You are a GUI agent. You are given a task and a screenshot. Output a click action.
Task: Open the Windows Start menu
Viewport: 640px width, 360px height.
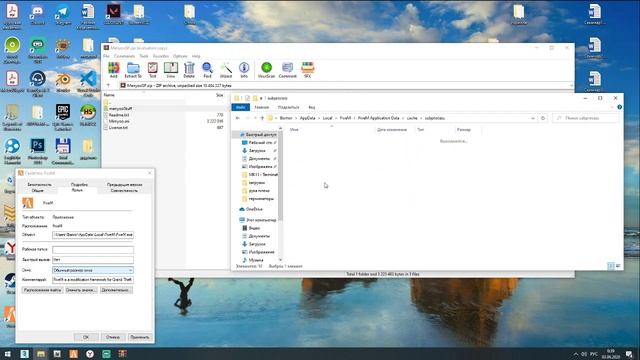[8, 354]
